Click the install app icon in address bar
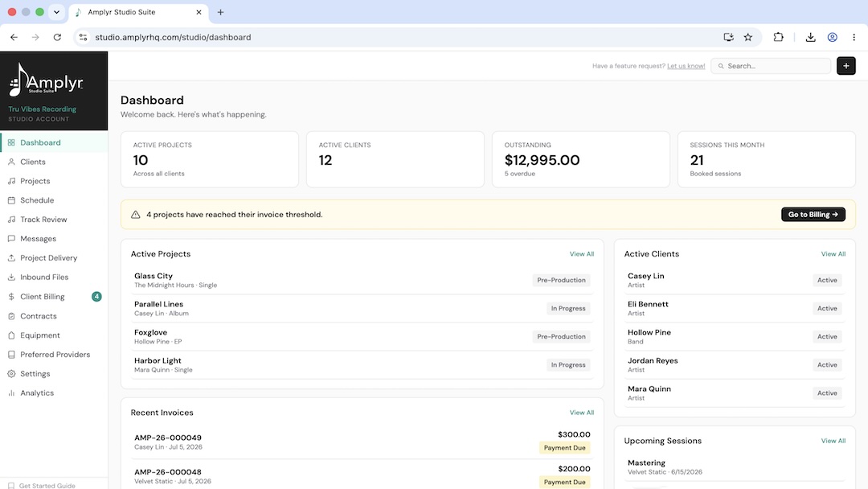The height and width of the screenshot is (489, 868). click(728, 37)
